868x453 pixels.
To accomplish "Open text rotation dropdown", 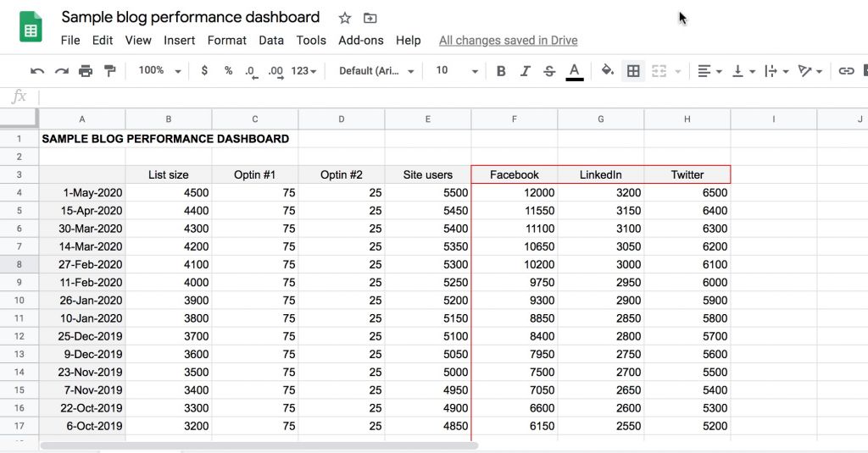I will coord(810,71).
